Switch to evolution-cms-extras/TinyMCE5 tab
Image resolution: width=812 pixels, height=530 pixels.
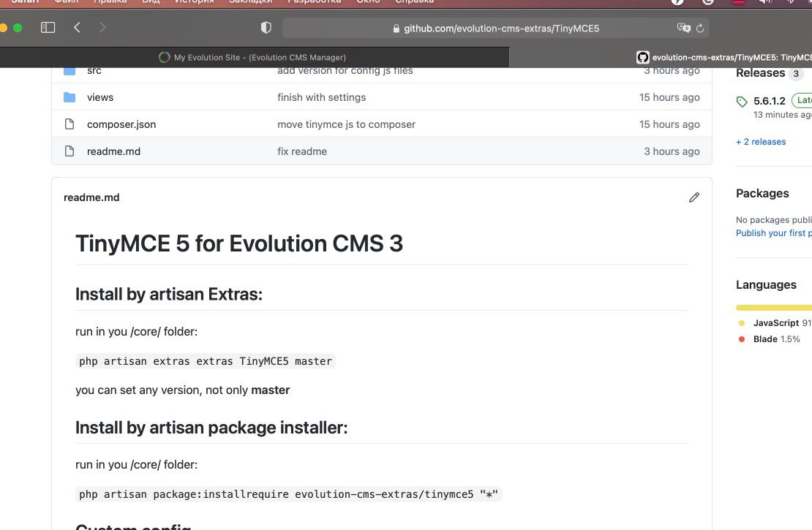point(661,58)
